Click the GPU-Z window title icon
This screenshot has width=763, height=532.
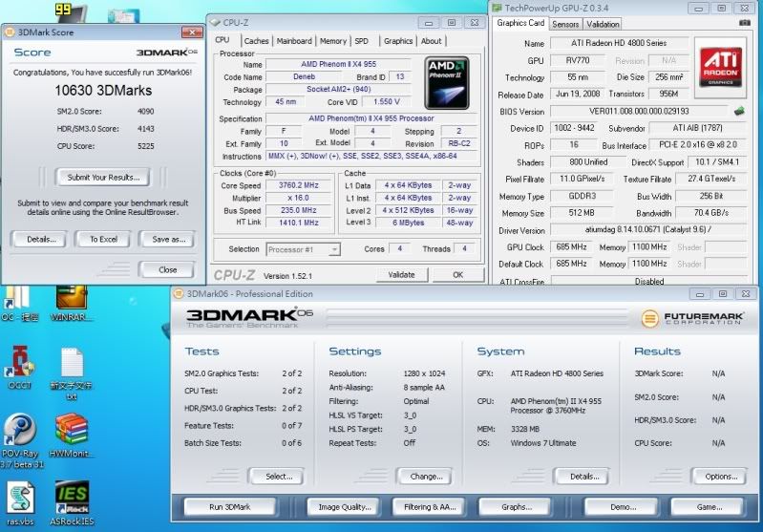(x=497, y=8)
